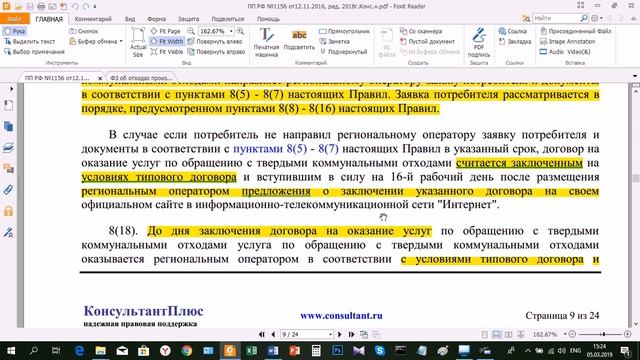Open the Layers panel in sidebar
Image resolution: width=640 pixels, height=360 pixels.
point(8,148)
